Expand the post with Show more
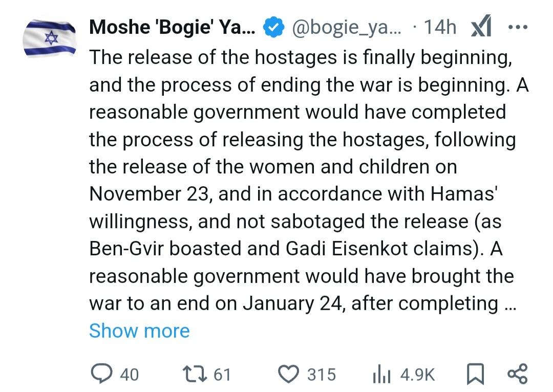This screenshot has width=553, height=392. [x=139, y=331]
